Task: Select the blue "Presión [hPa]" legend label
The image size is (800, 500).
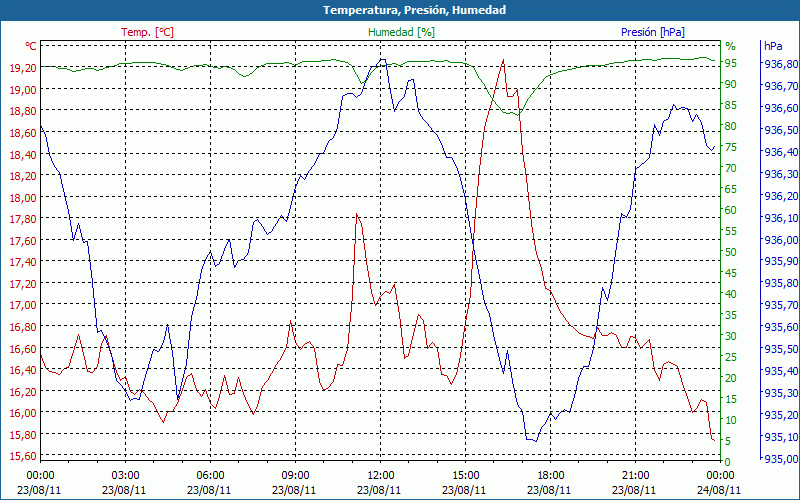Action: 653,32
